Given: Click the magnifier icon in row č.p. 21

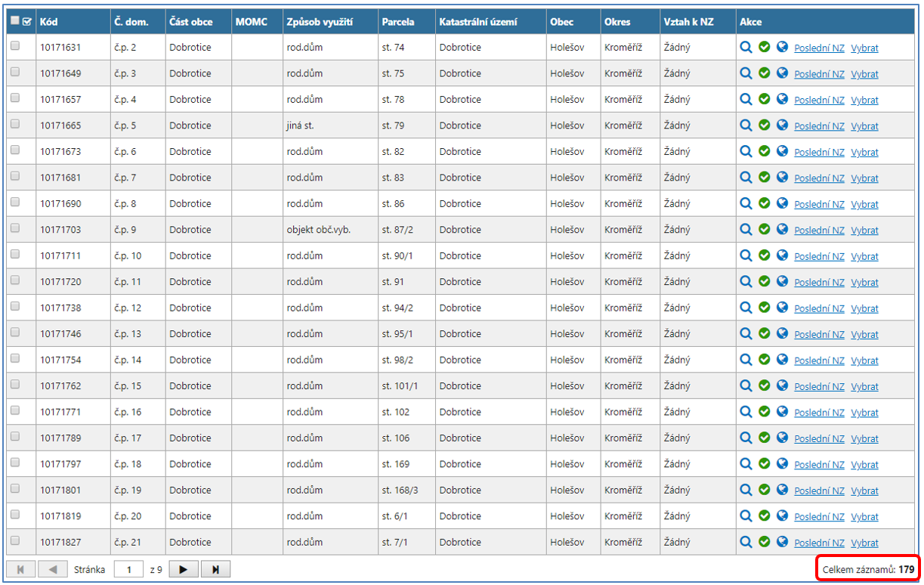Looking at the screenshot, I should pos(746,542).
